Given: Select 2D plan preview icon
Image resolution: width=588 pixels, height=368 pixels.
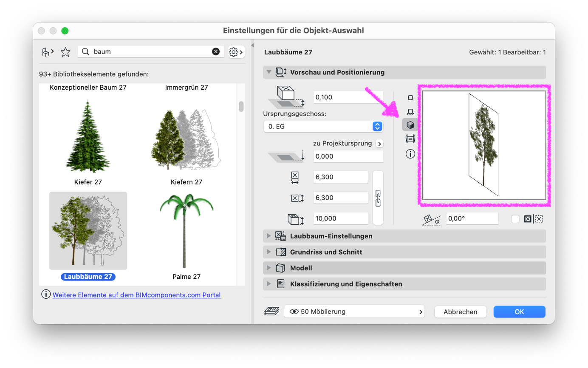Looking at the screenshot, I should (410, 98).
